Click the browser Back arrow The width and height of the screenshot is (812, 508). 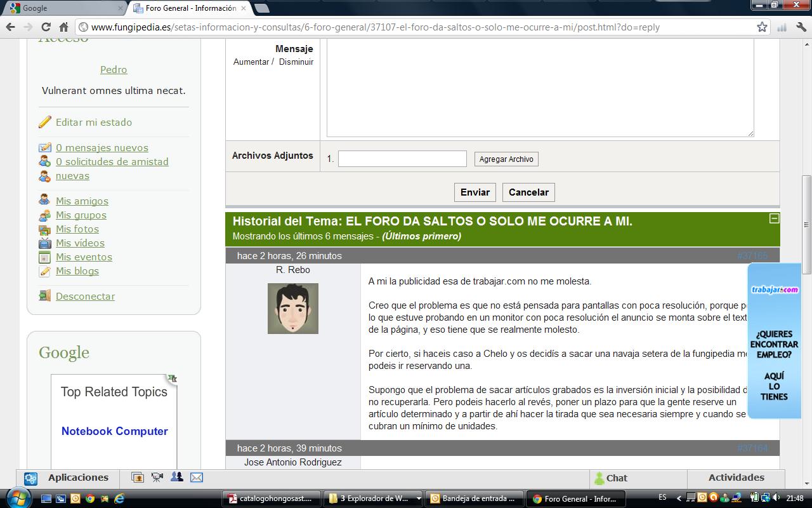(11, 27)
